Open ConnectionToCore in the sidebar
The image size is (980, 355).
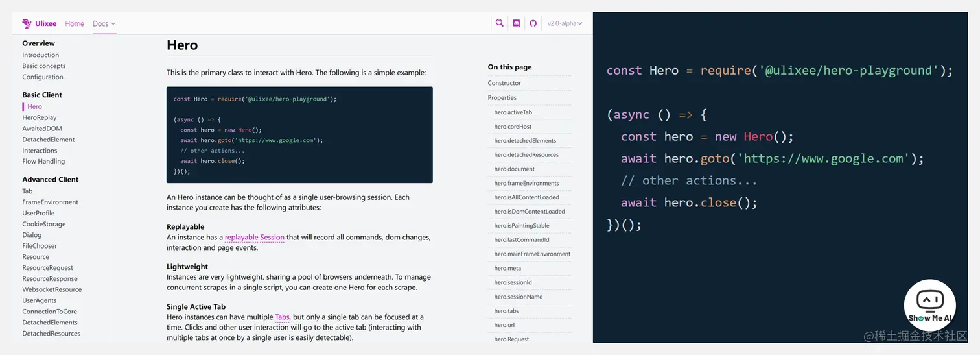click(x=49, y=312)
